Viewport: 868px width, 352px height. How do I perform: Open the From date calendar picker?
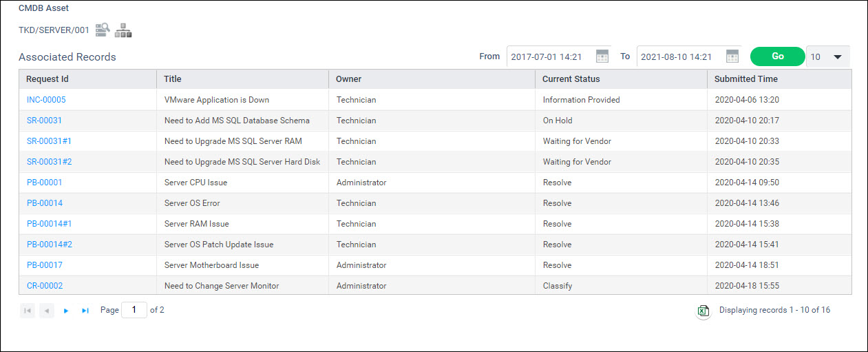602,56
